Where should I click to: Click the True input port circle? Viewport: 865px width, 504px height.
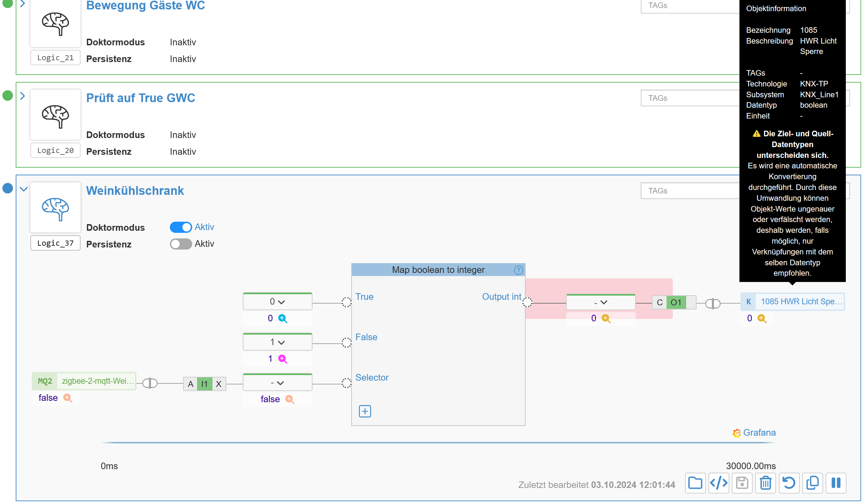pos(346,302)
